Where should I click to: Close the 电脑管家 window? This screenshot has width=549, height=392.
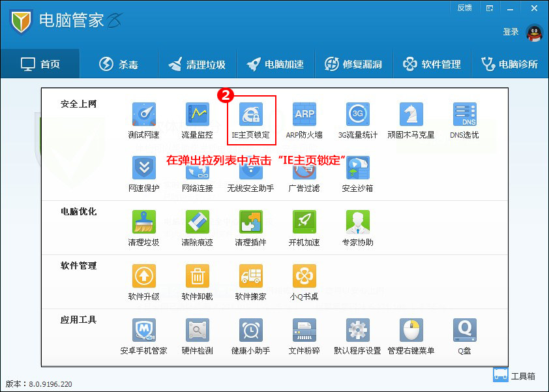click(534, 8)
